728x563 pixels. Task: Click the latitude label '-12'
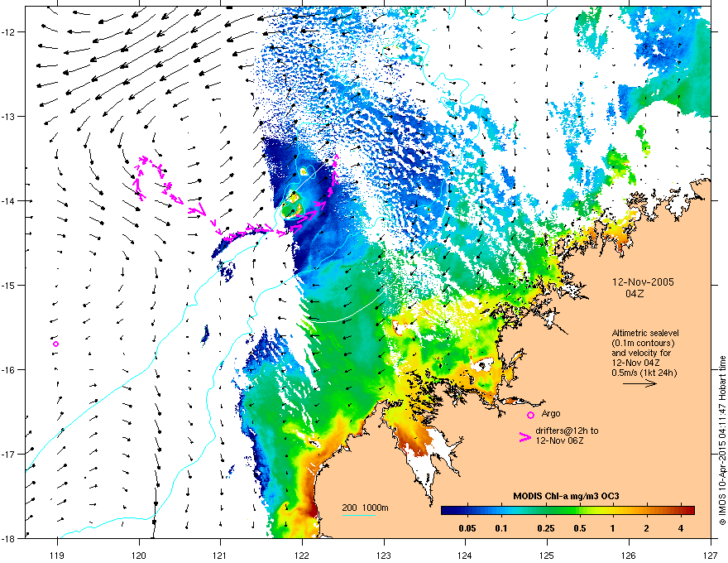click(9, 32)
